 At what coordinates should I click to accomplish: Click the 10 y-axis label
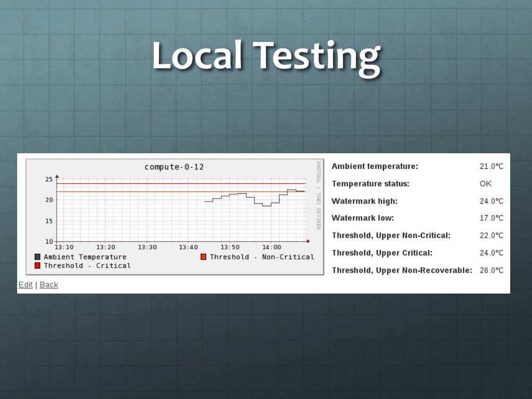[49, 242]
